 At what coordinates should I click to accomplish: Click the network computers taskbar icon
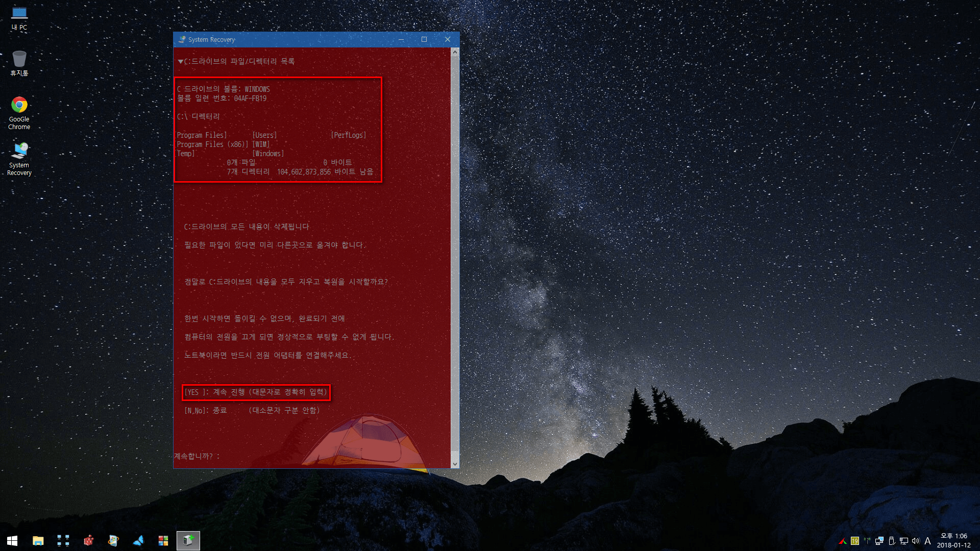coord(63,541)
